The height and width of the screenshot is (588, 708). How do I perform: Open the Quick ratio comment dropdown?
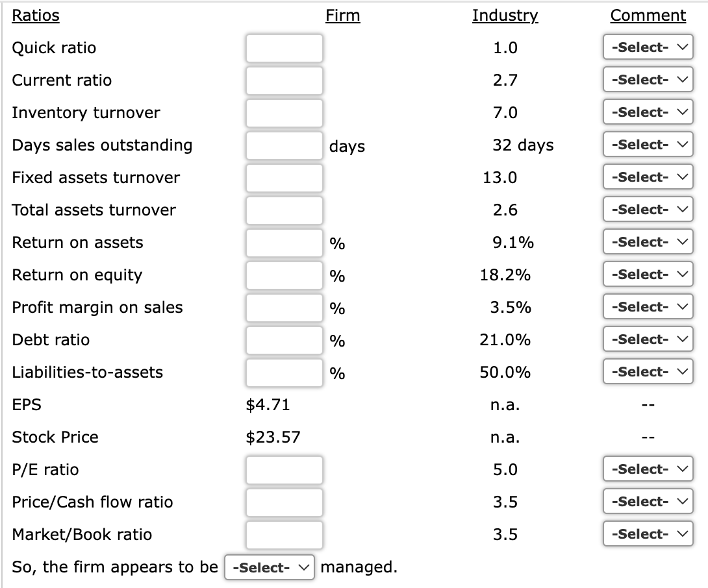point(647,47)
